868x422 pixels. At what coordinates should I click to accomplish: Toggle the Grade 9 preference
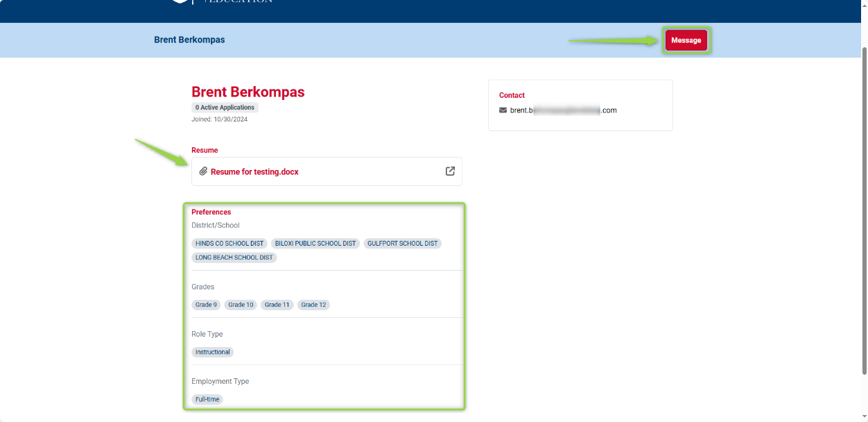point(206,304)
